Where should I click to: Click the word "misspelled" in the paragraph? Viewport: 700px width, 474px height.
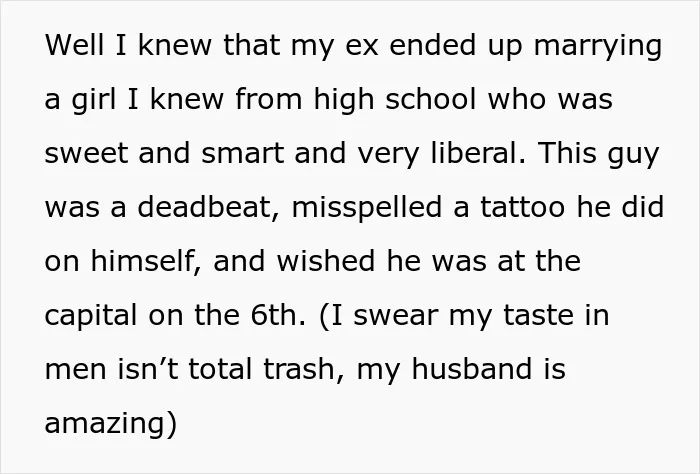tap(367, 209)
